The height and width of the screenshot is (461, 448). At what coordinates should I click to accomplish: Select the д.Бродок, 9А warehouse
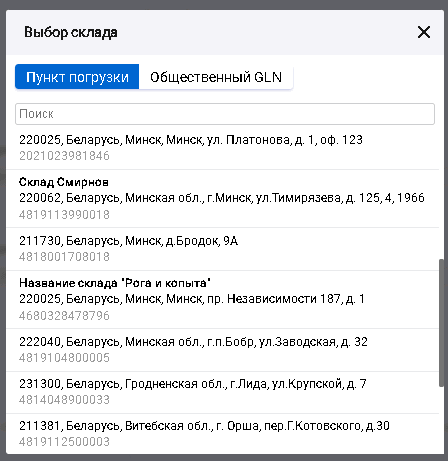point(222,249)
